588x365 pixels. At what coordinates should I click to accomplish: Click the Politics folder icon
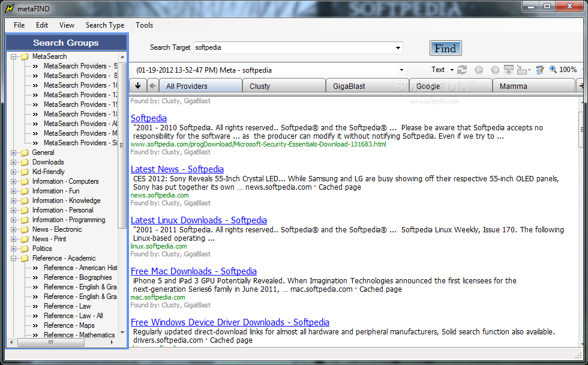25,249
